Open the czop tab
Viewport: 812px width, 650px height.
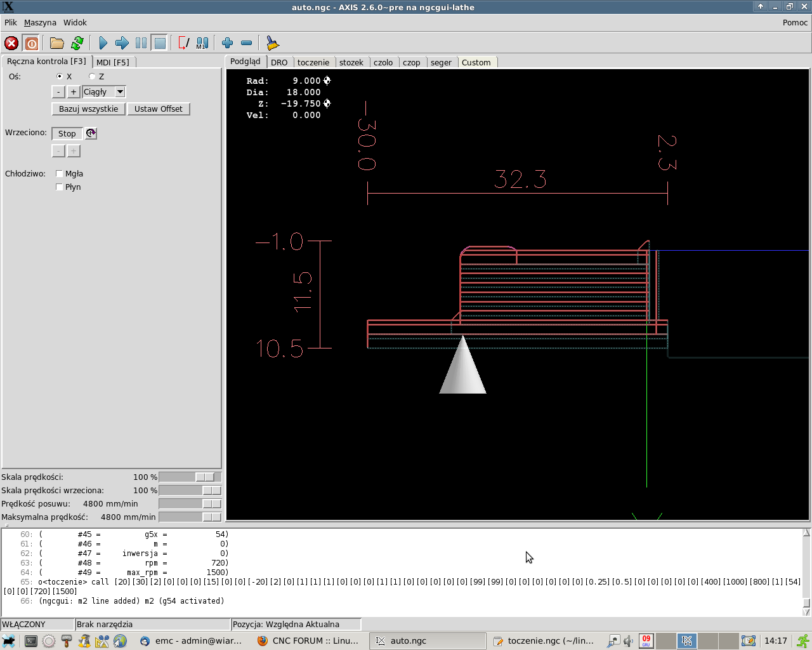412,62
